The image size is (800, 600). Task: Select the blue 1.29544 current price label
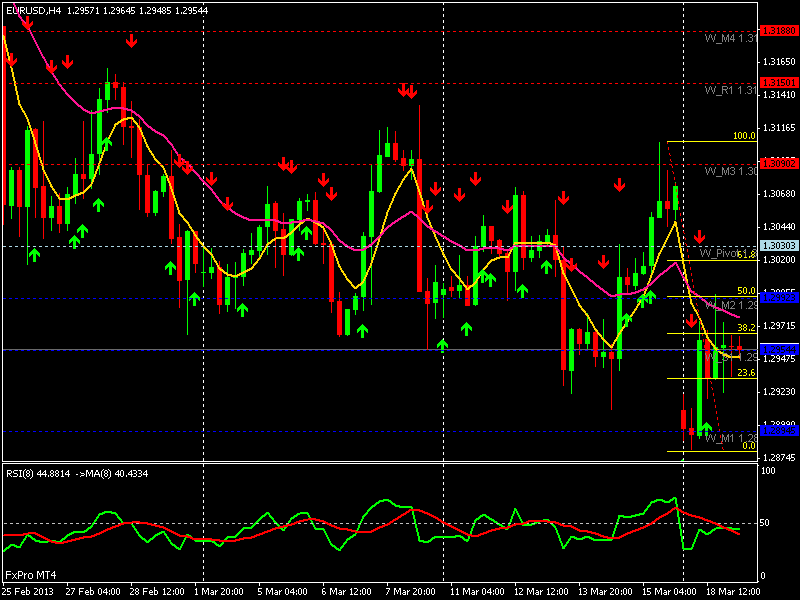pos(779,350)
